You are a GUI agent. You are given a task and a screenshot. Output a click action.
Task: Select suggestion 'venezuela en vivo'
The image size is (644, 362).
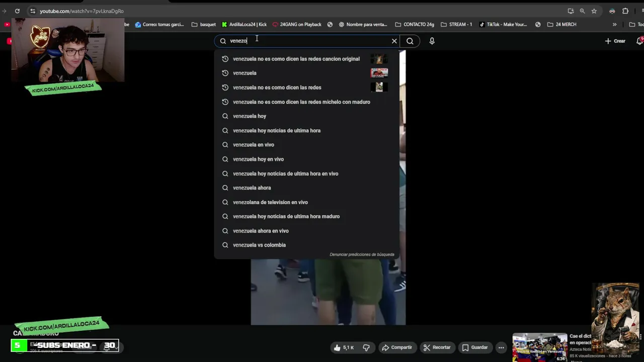[x=306, y=145]
